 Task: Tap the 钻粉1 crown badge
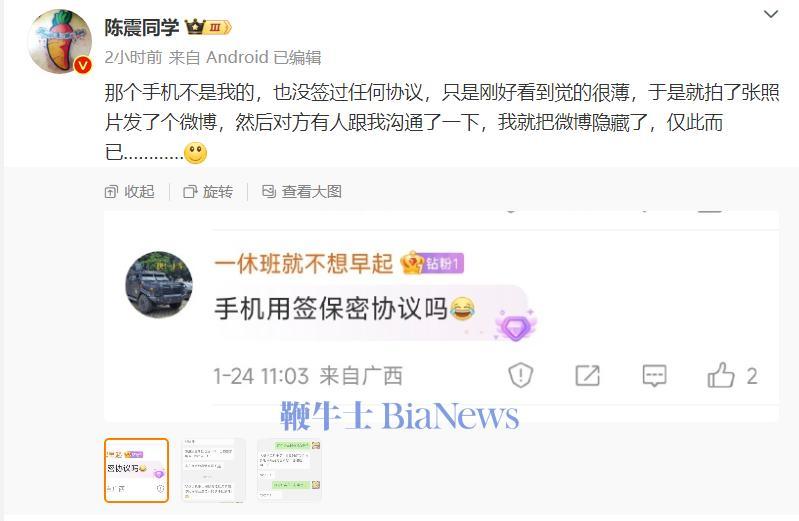[x=432, y=263]
